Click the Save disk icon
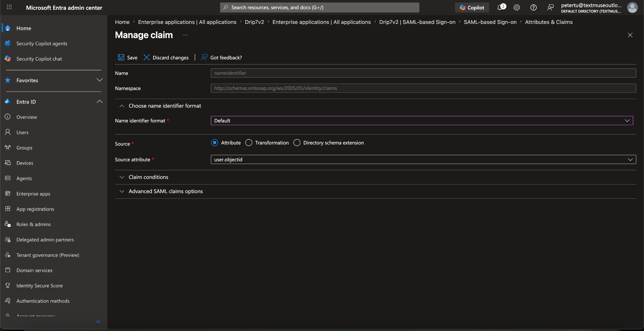 [x=121, y=57]
